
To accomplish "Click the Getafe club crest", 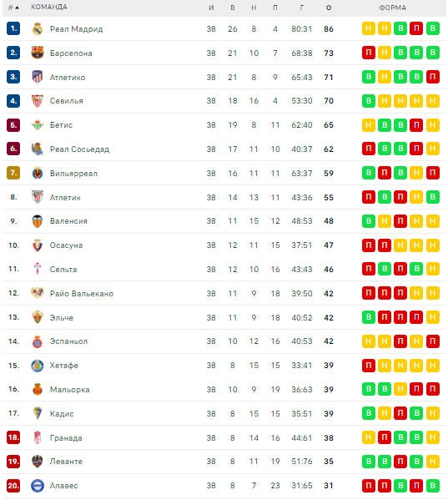I will 38,366.
